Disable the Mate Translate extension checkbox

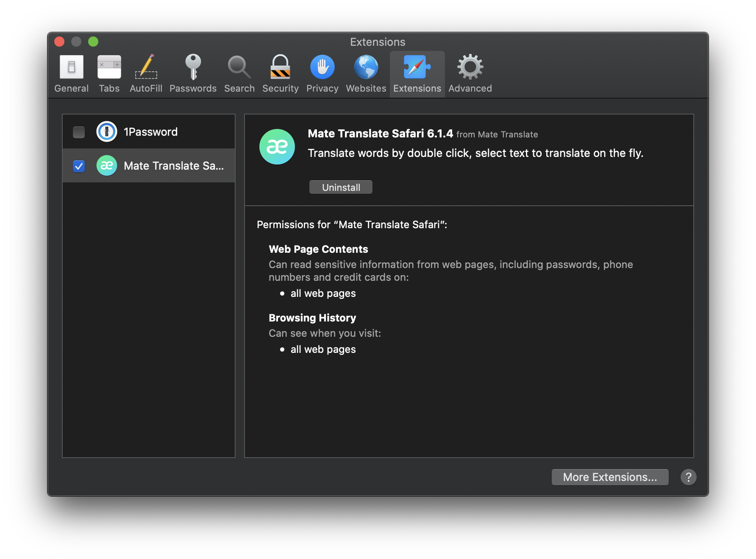tap(79, 166)
